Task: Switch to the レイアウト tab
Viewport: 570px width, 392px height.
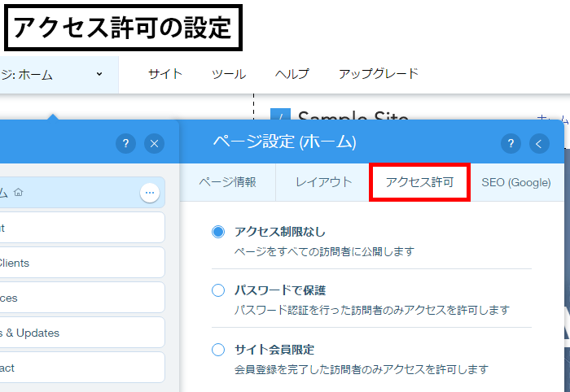Action: point(323,182)
